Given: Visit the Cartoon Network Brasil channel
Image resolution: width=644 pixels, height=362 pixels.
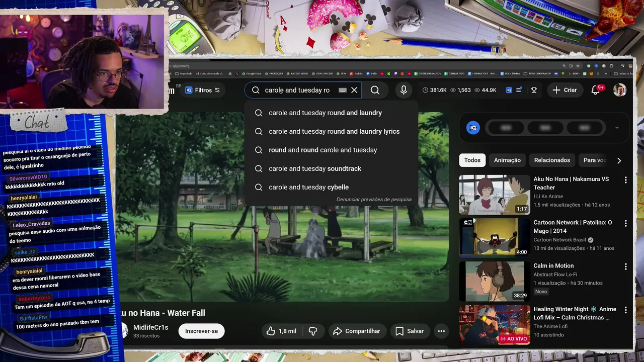Looking at the screenshot, I should 559,240.
